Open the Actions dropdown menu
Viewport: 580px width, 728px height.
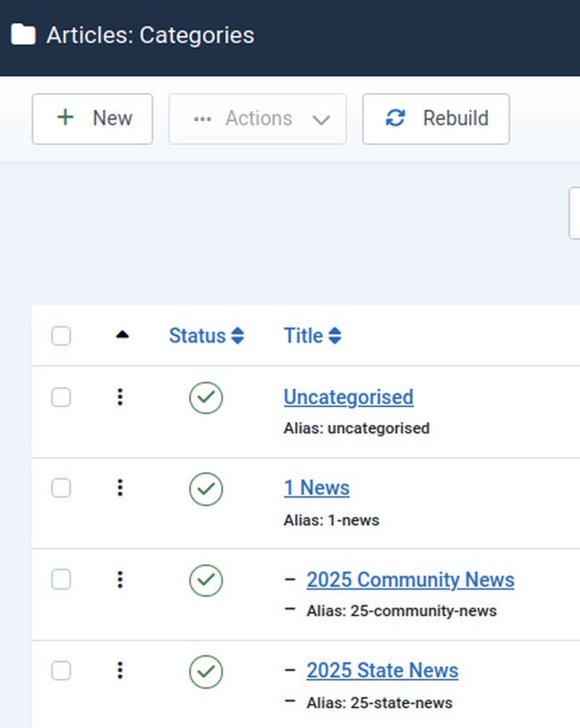(x=257, y=119)
